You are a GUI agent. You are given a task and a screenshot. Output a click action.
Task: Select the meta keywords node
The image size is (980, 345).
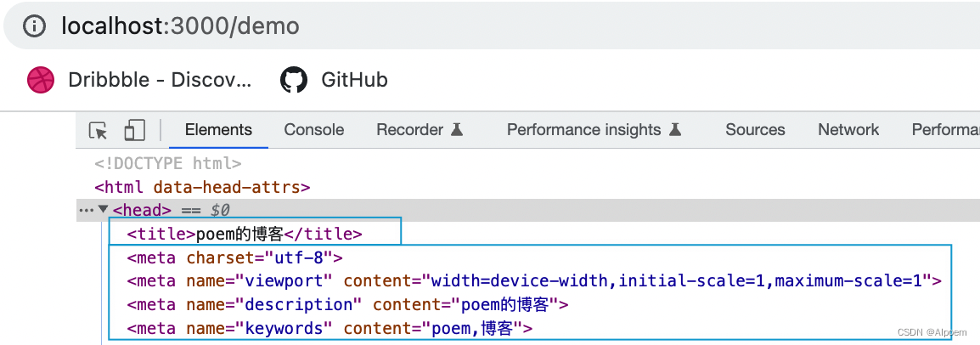point(329,328)
